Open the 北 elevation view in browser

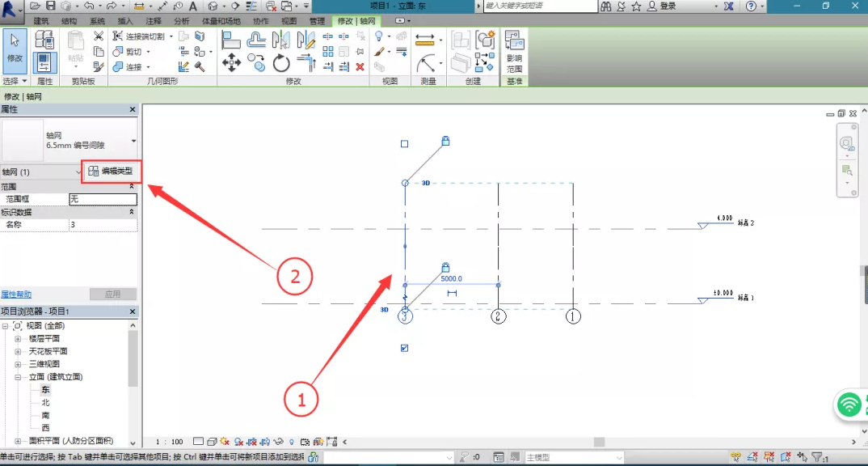click(x=45, y=402)
